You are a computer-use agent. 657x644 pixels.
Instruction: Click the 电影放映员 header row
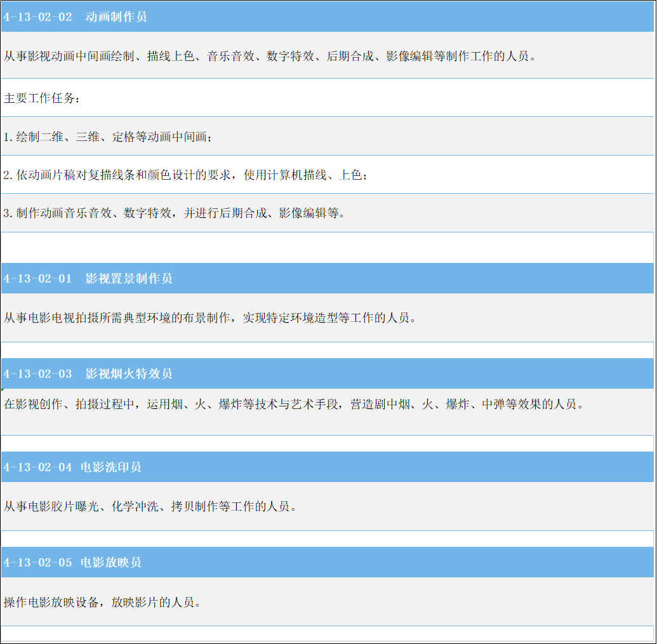point(328,562)
